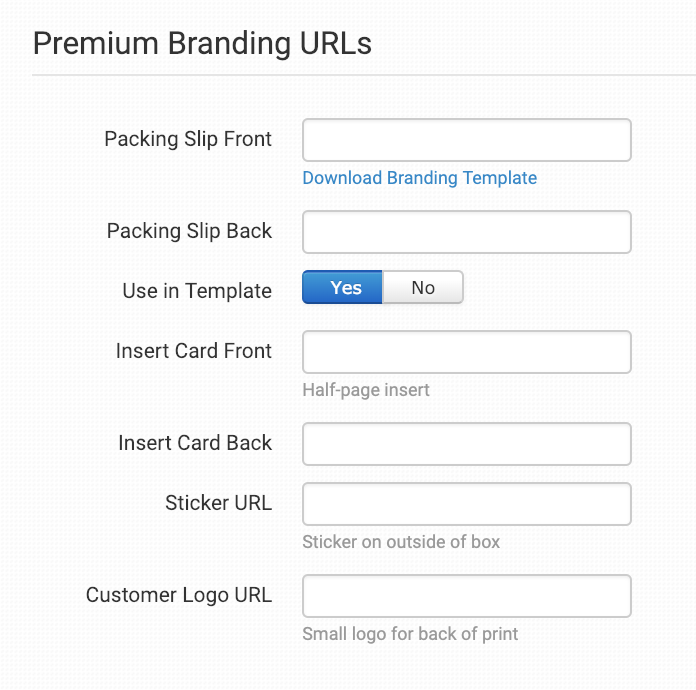Focus the Customer Logo URL input
The height and width of the screenshot is (690, 696).
coord(466,596)
